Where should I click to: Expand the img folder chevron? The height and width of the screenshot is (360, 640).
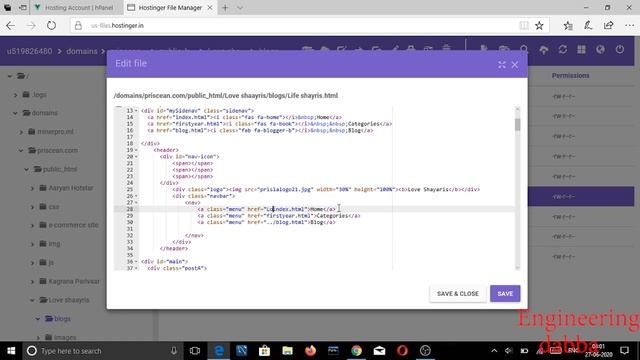click(x=33, y=244)
